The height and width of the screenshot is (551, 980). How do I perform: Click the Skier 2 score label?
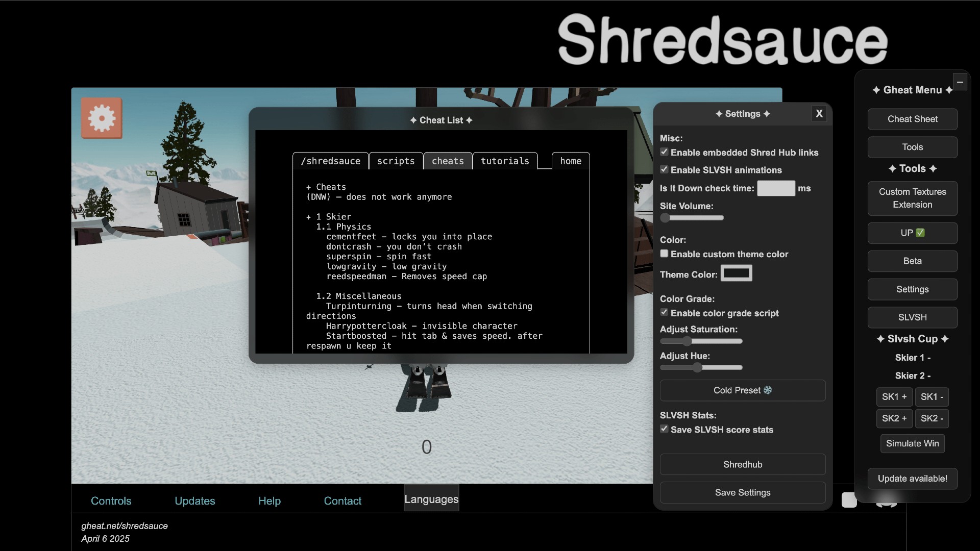[x=913, y=375]
